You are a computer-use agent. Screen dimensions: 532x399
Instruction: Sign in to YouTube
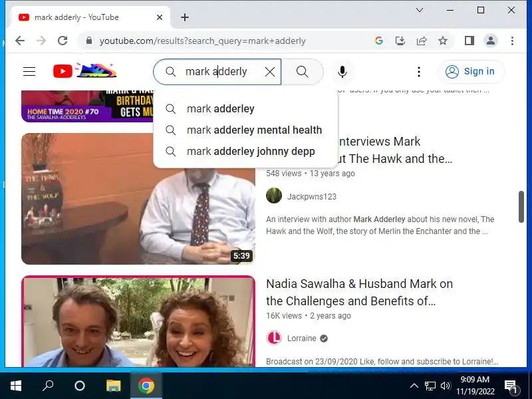tap(471, 72)
